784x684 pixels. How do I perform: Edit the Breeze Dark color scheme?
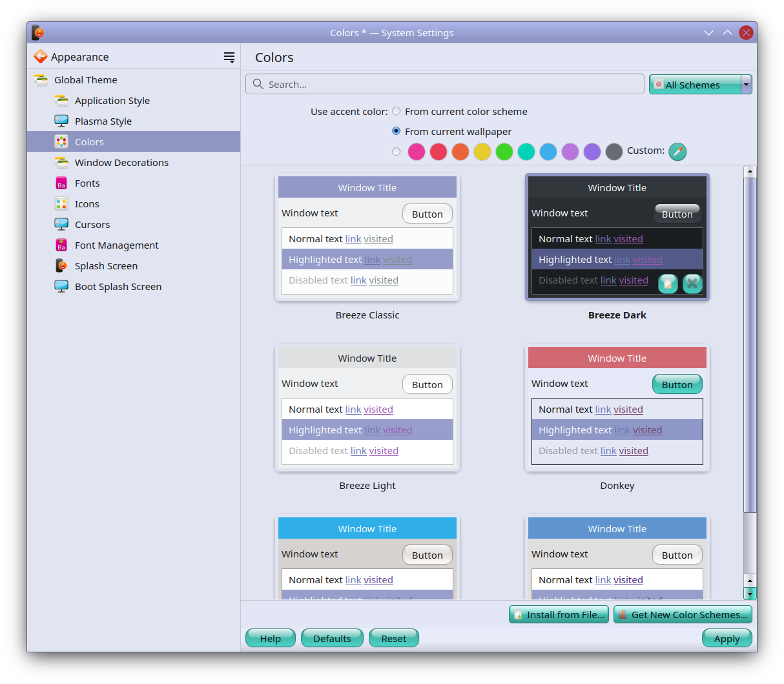[x=668, y=283]
